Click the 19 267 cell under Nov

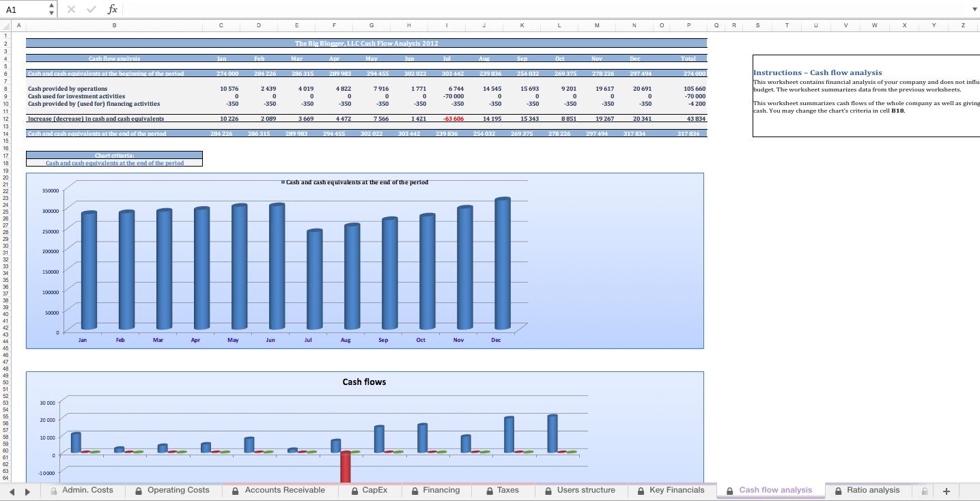605,119
